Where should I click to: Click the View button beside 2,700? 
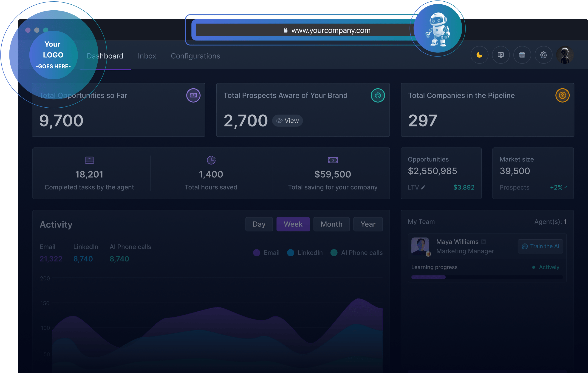pos(288,121)
